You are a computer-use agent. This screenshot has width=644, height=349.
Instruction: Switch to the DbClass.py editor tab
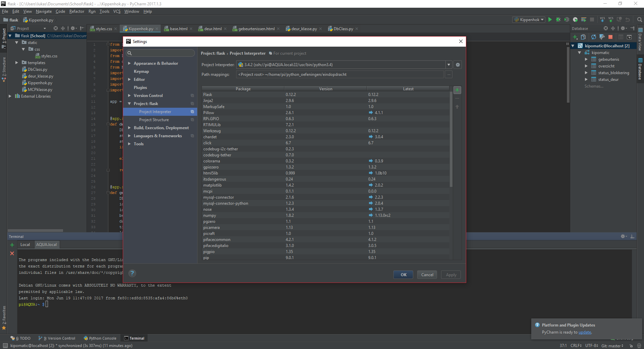(343, 29)
